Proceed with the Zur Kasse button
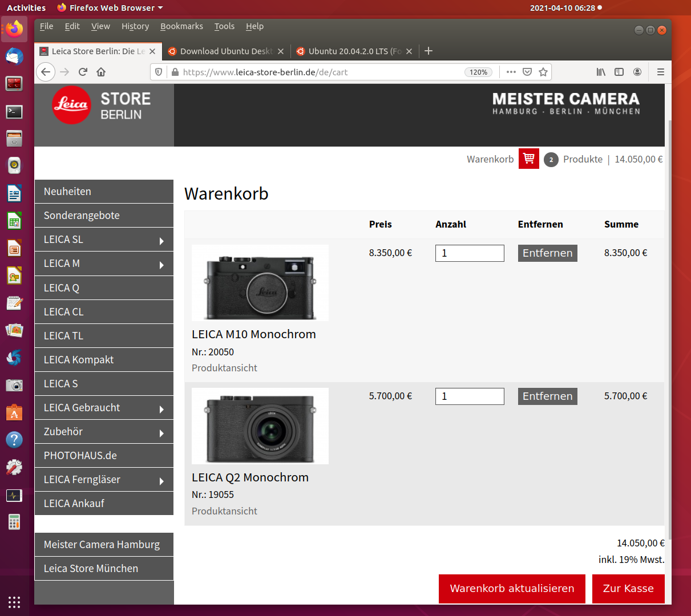This screenshot has width=691, height=616. tap(628, 589)
